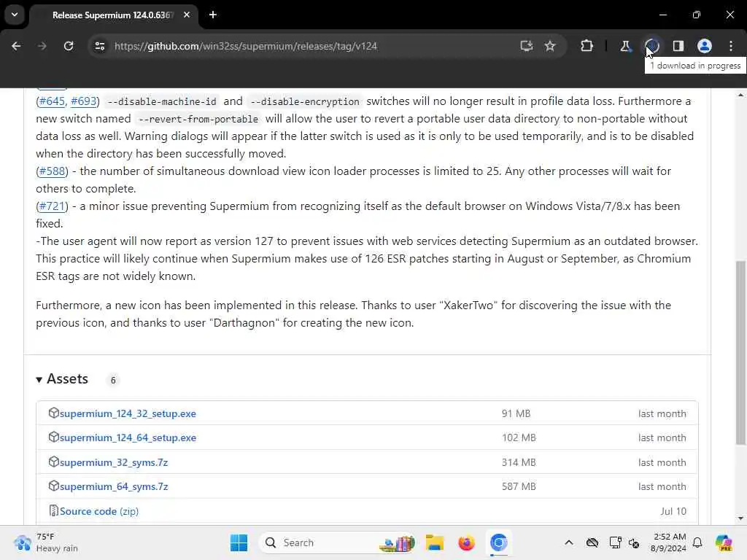Toggle the browser side panel

click(x=678, y=46)
